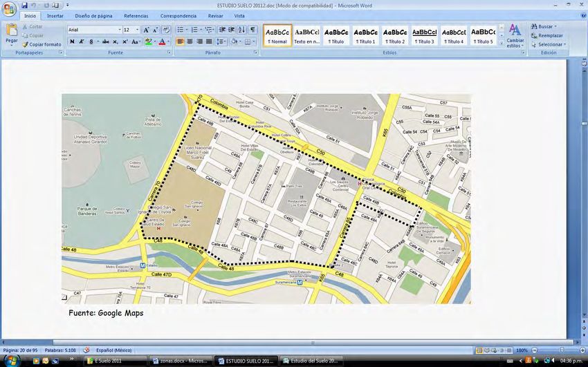Image resolution: width=588 pixels, height=367 pixels.
Task: Expand the Buscar dropdown
Action: point(555,26)
